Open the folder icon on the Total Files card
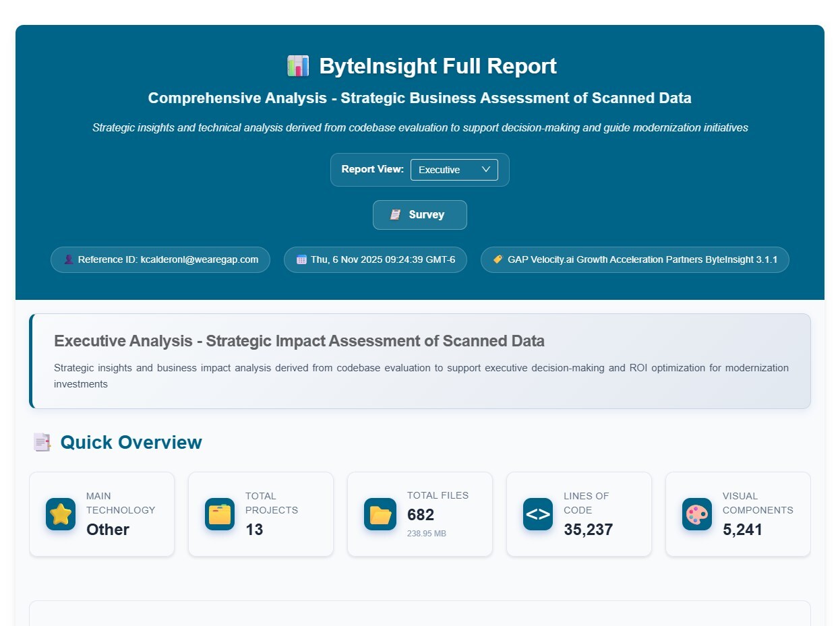This screenshot has width=840, height=626. coord(379,513)
